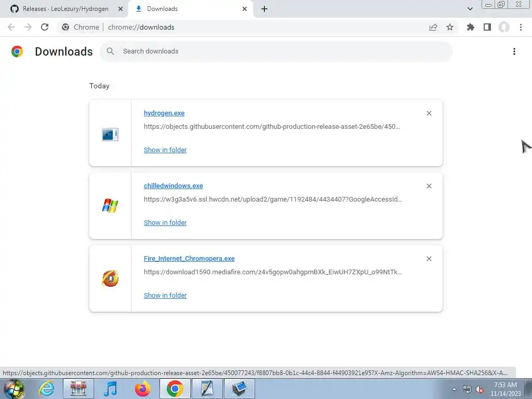The height and width of the screenshot is (399, 532).
Task: Reload the downloads page
Action: click(x=45, y=27)
